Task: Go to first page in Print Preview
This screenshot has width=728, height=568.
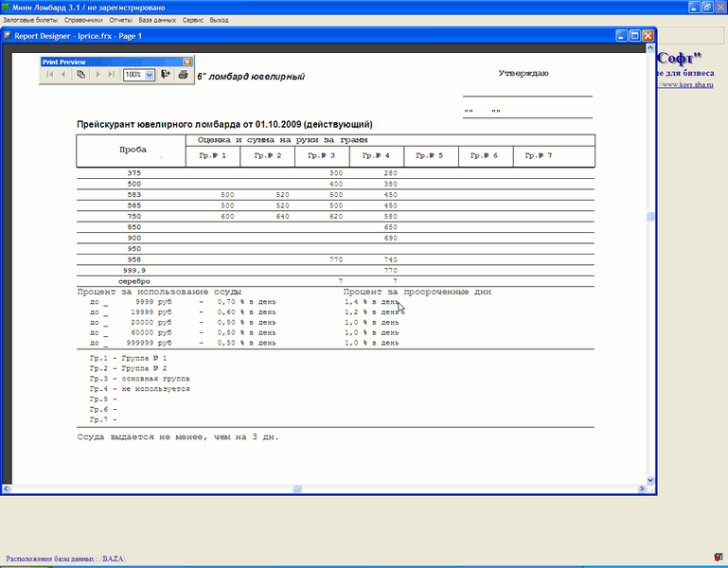Action: click(x=50, y=74)
